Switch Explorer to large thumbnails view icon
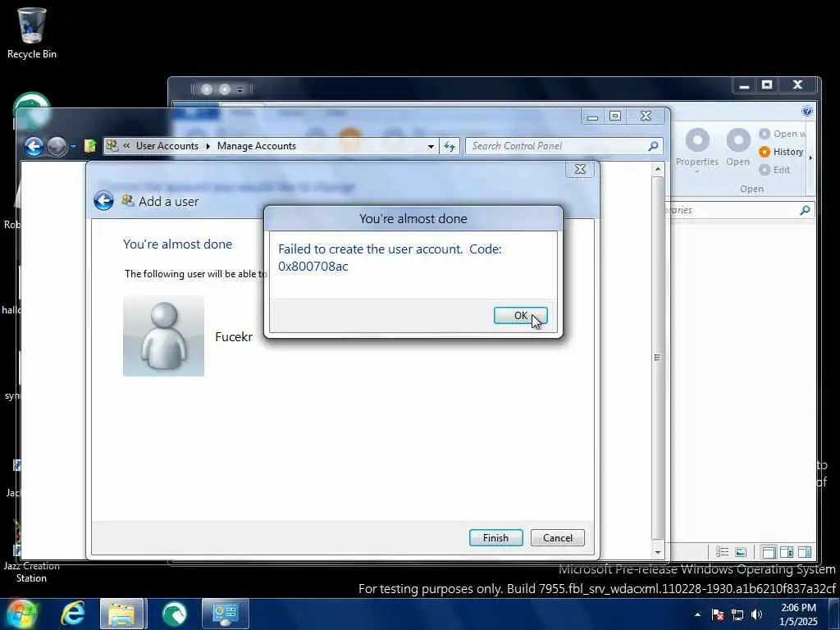The image size is (840, 630). coord(741,552)
